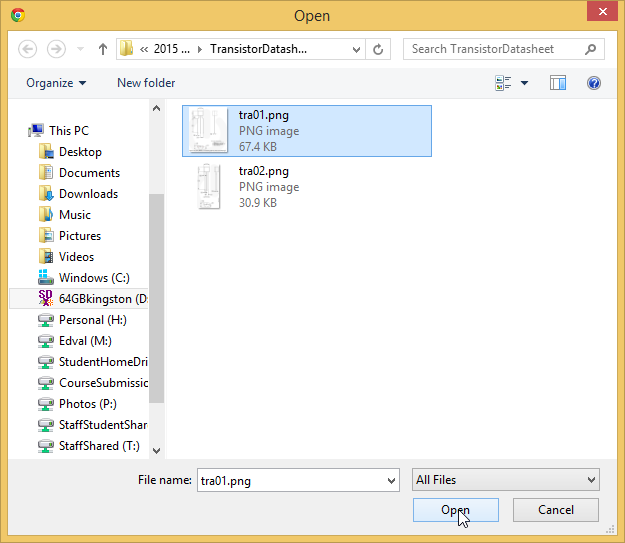
Task: Click the Refresh icon beside address bar
Action: [379, 49]
